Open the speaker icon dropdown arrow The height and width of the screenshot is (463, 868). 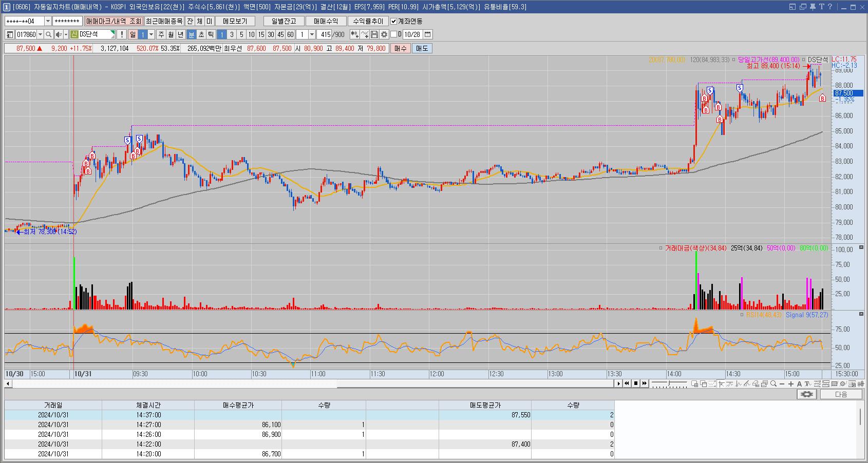[x=66, y=34]
